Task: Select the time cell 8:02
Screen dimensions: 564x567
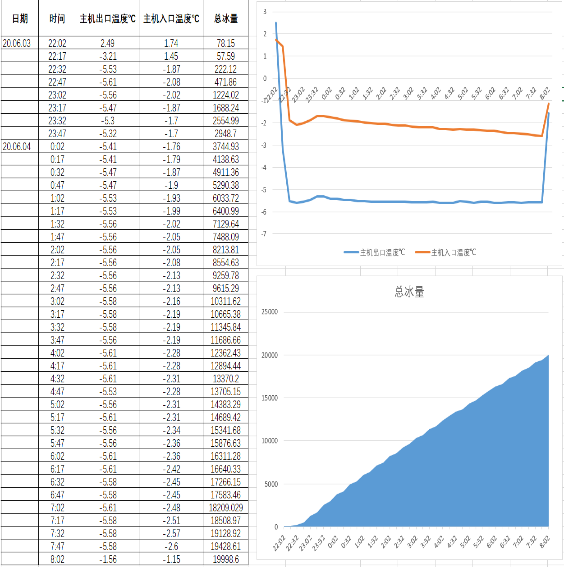Action: click(57, 559)
